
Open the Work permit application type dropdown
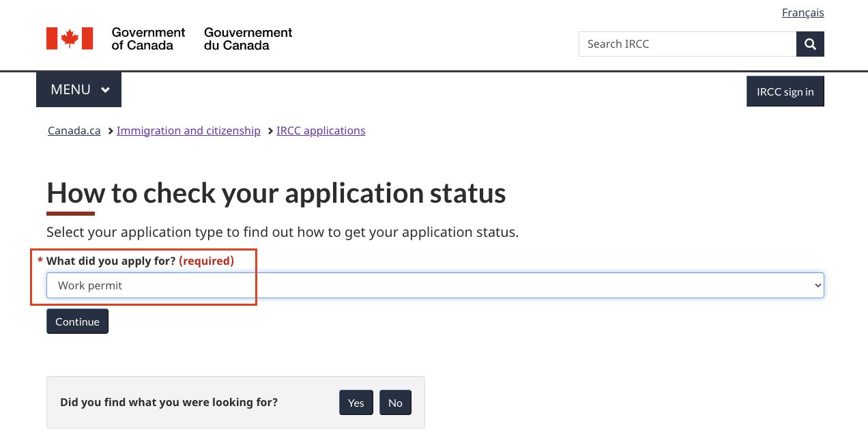(434, 285)
